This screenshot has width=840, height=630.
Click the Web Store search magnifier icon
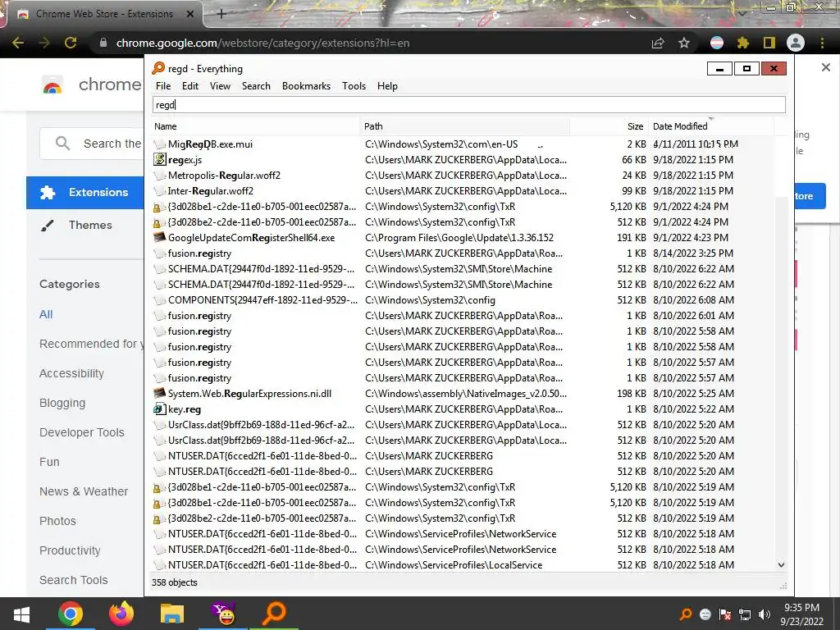62,144
